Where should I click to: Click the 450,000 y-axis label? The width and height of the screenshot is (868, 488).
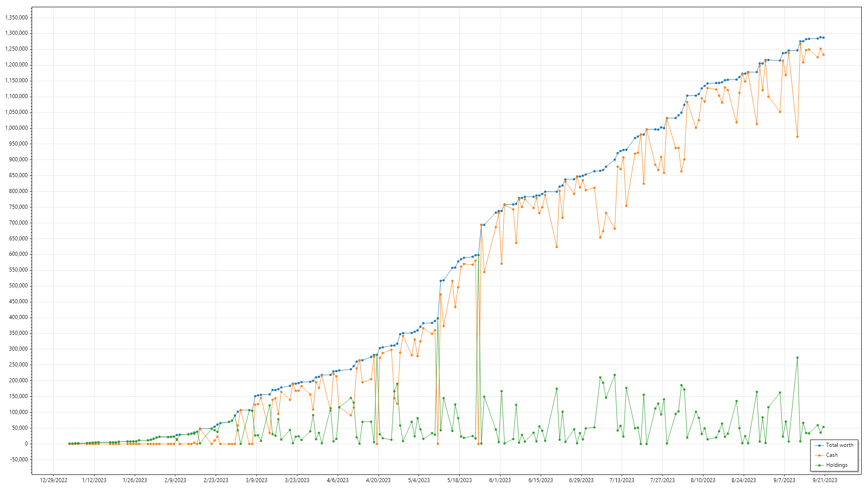pos(19,302)
